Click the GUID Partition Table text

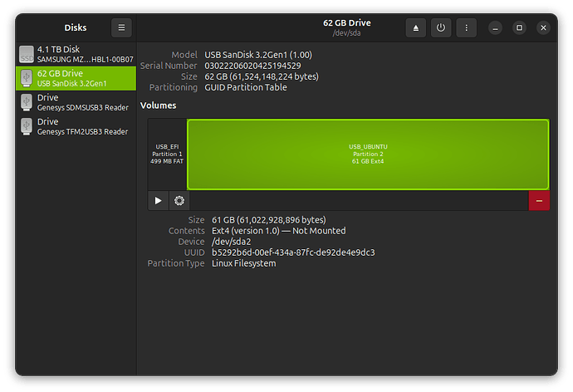(x=246, y=88)
